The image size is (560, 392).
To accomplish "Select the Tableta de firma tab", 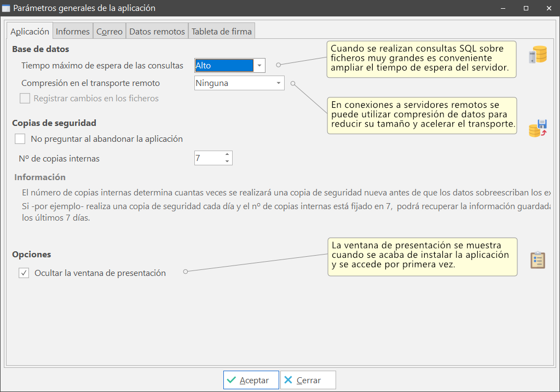I will [x=221, y=31].
